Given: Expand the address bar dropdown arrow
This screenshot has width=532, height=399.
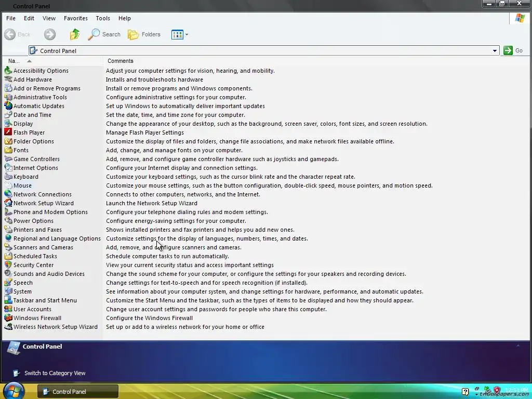Looking at the screenshot, I should click(495, 50).
